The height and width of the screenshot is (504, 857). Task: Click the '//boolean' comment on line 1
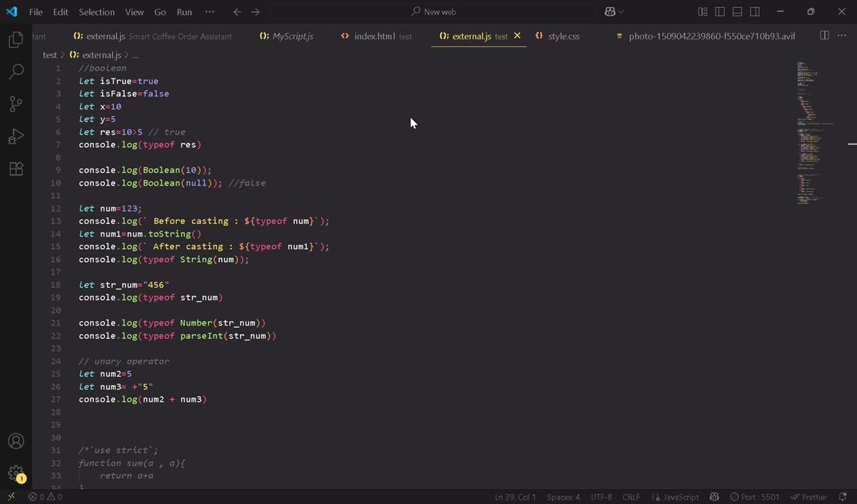103,68
